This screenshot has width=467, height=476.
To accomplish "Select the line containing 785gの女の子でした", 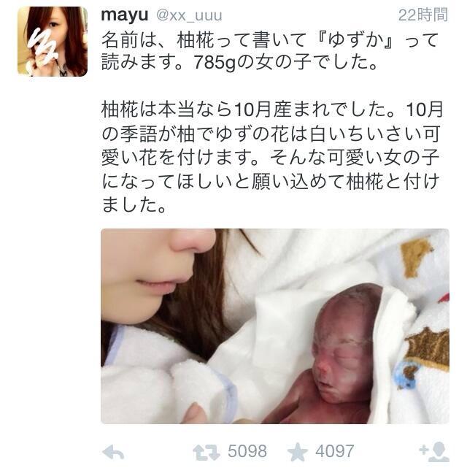I will tap(240, 62).
